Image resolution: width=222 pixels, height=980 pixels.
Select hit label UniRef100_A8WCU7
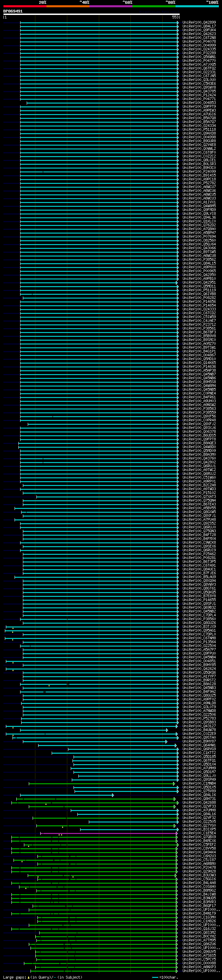[199, 187]
